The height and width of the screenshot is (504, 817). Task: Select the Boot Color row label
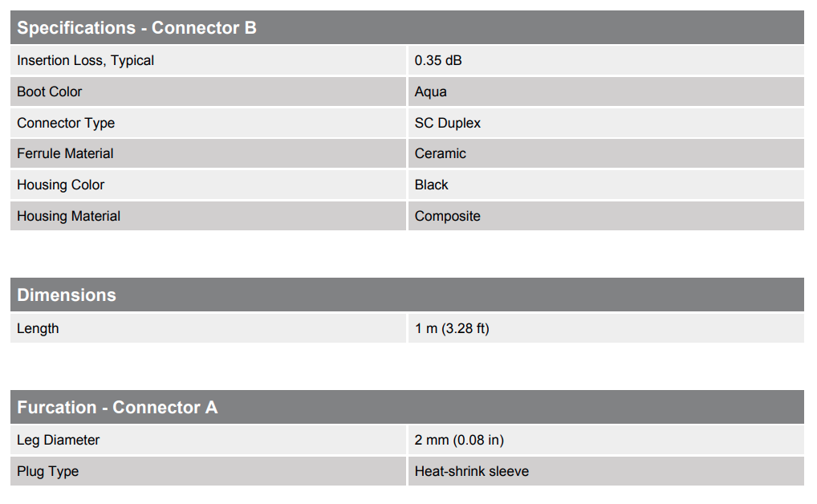tap(50, 91)
